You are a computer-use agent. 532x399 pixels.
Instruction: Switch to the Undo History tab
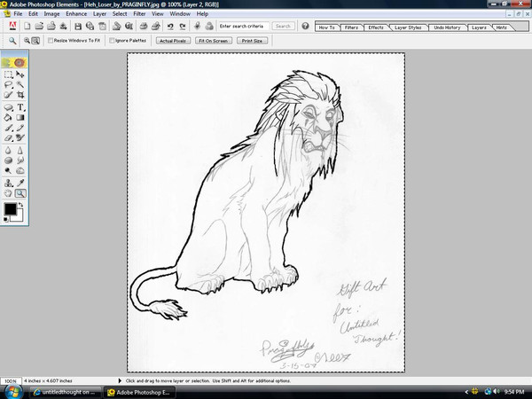[447, 27]
